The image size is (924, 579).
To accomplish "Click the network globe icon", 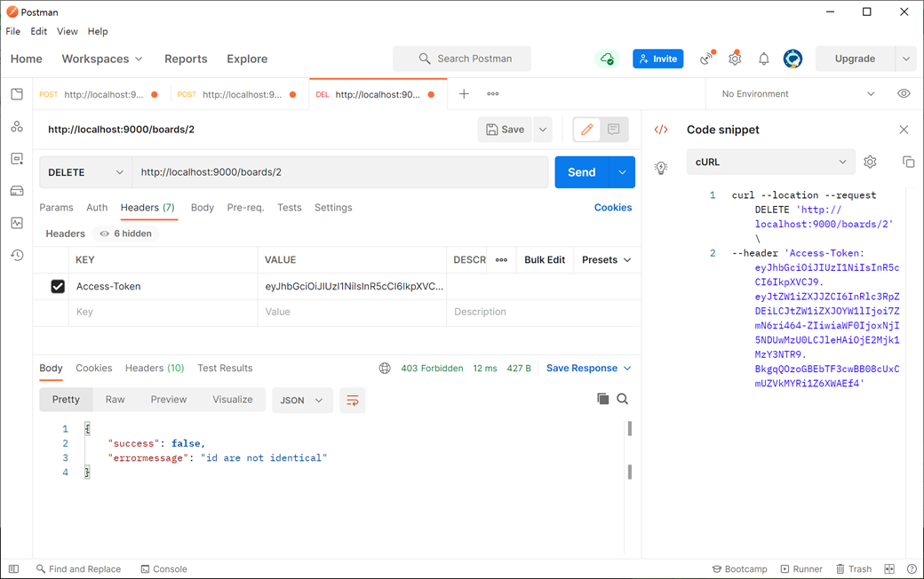I will click(385, 369).
